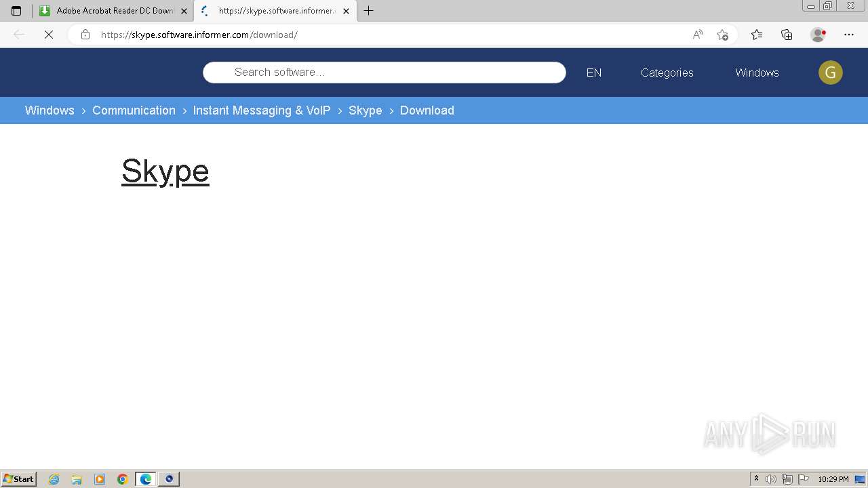868x488 pixels.
Task: Open the volume tray icon
Action: coord(771,479)
